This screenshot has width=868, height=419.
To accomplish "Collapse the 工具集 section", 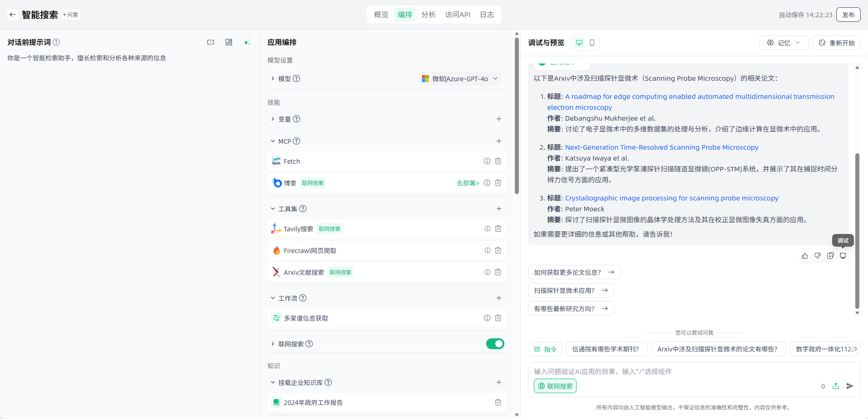I will click(x=273, y=209).
